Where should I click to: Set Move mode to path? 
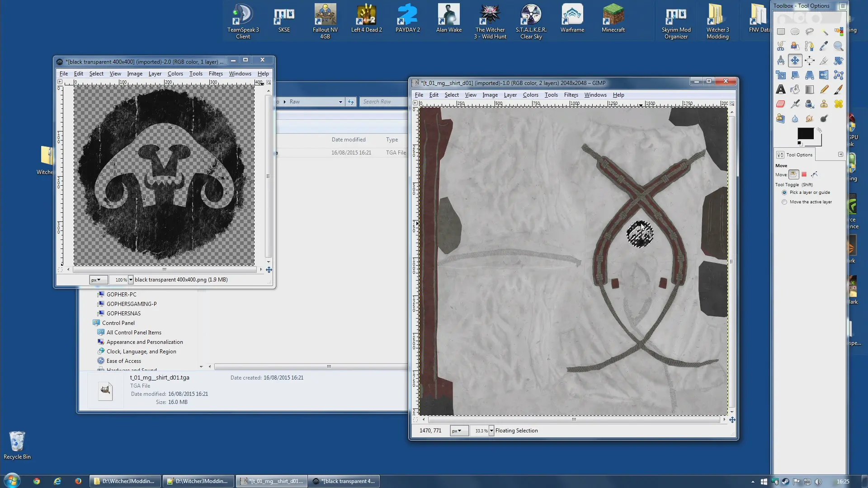815,174
